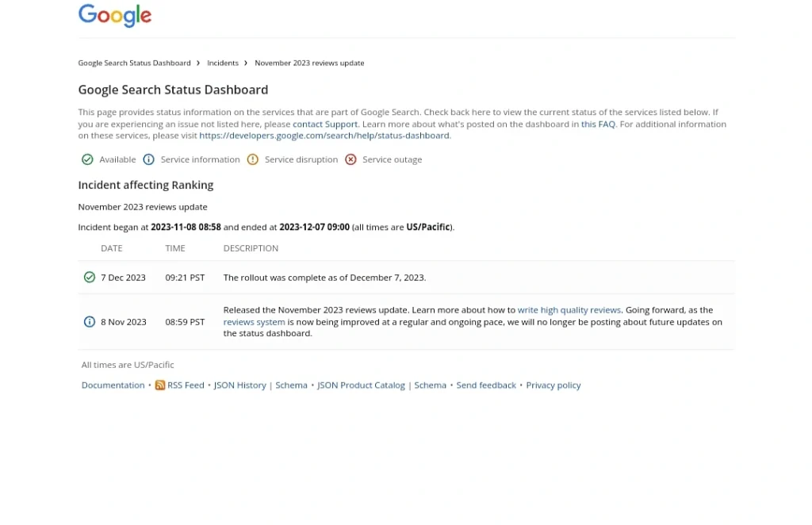812x525 pixels.
Task: Open the Schema link after JSON History
Action: 291,385
